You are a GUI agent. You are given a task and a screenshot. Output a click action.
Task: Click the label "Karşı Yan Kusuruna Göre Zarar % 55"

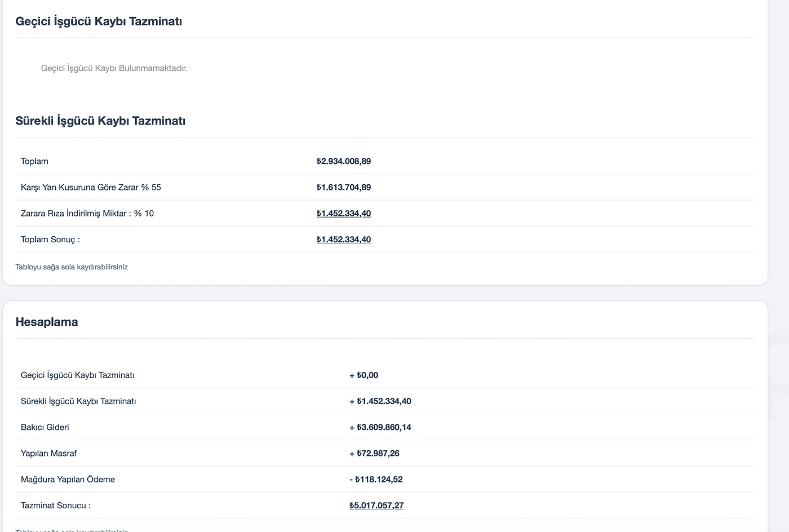point(91,187)
